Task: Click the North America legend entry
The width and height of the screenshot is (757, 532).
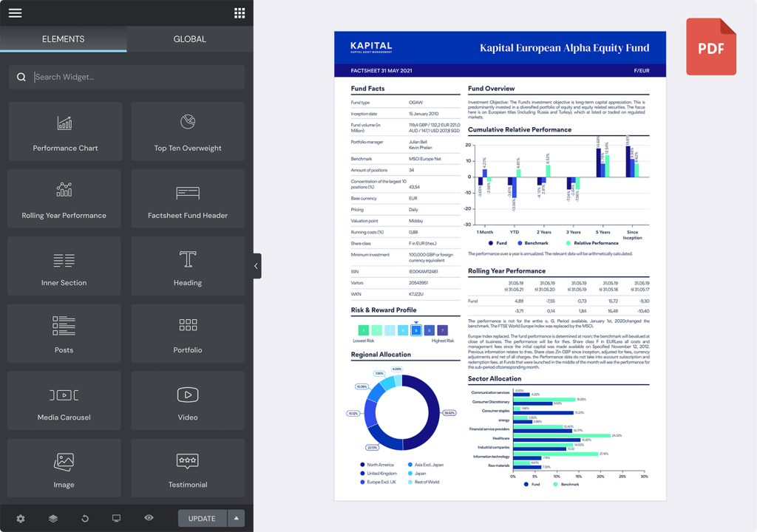Action: [x=377, y=465]
